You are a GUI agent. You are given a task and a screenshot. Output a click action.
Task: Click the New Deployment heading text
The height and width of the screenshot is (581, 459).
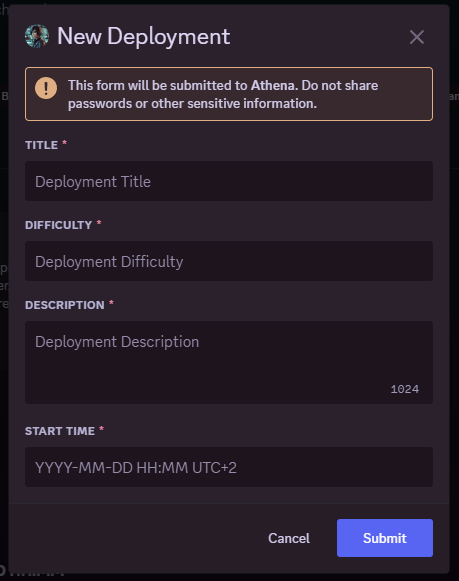(x=144, y=36)
